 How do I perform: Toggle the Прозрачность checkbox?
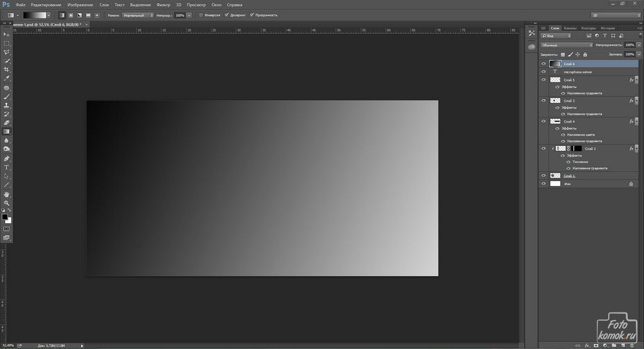(252, 15)
